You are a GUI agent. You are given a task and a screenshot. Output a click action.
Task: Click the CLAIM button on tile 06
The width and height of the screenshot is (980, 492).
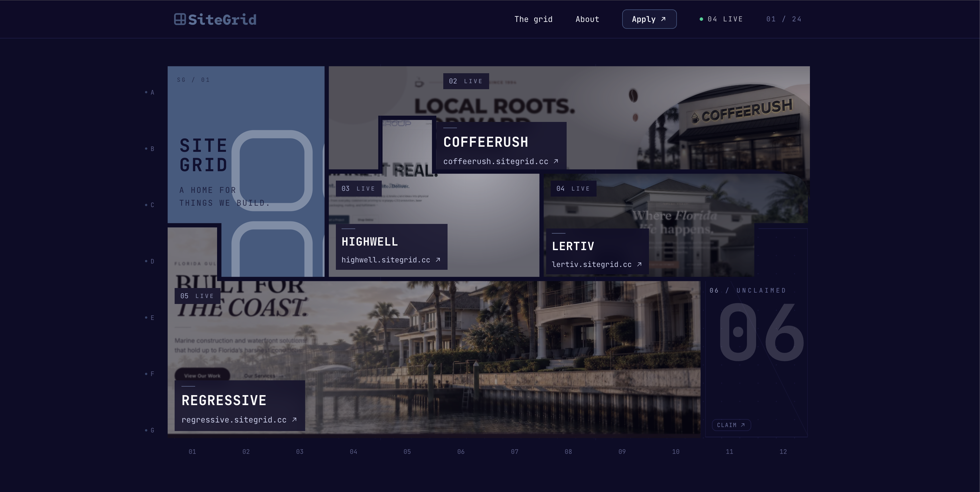[731, 425]
